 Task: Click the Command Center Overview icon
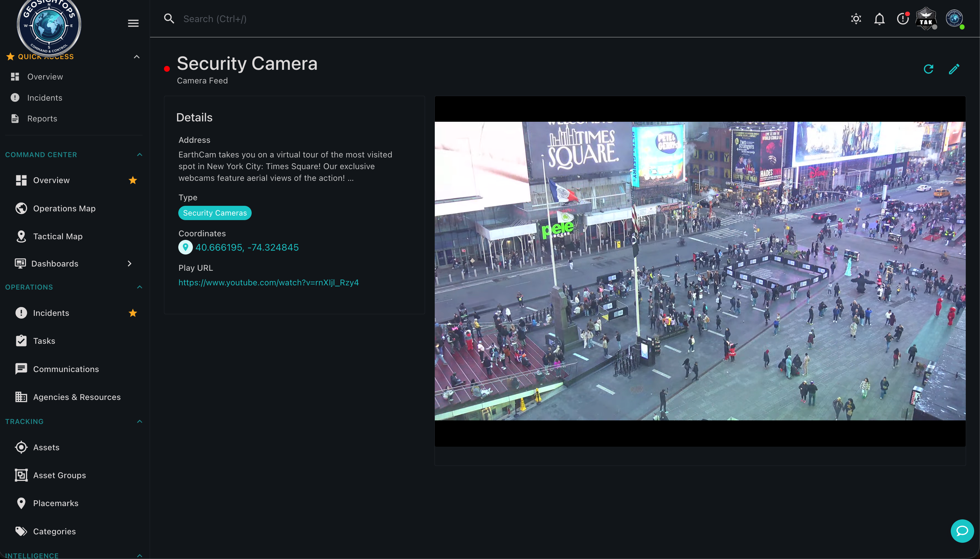[21, 180]
